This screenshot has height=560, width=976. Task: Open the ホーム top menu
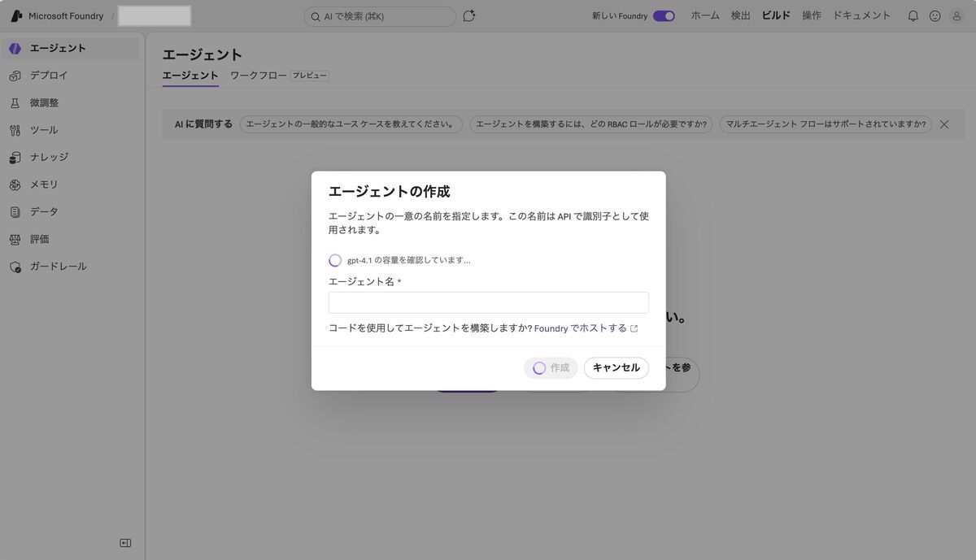pyautogui.click(x=705, y=15)
